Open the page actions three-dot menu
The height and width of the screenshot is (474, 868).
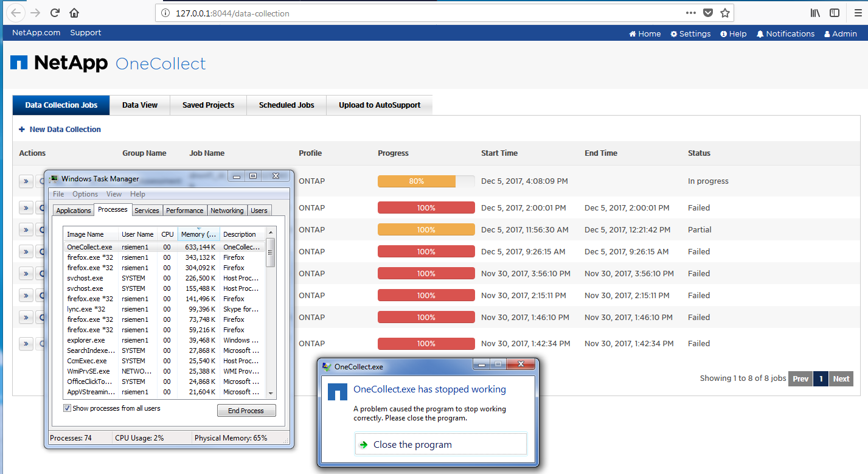click(x=691, y=13)
